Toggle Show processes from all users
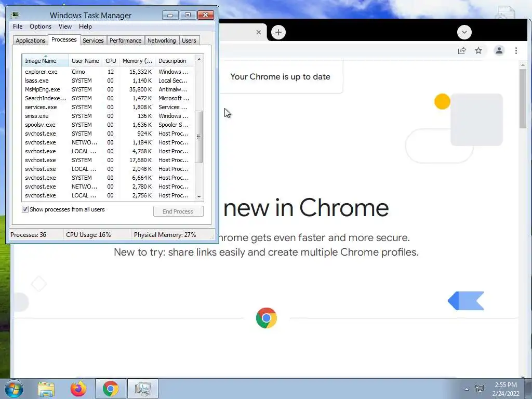Image resolution: width=532 pixels, height=399 pixels. click(25, 209)
